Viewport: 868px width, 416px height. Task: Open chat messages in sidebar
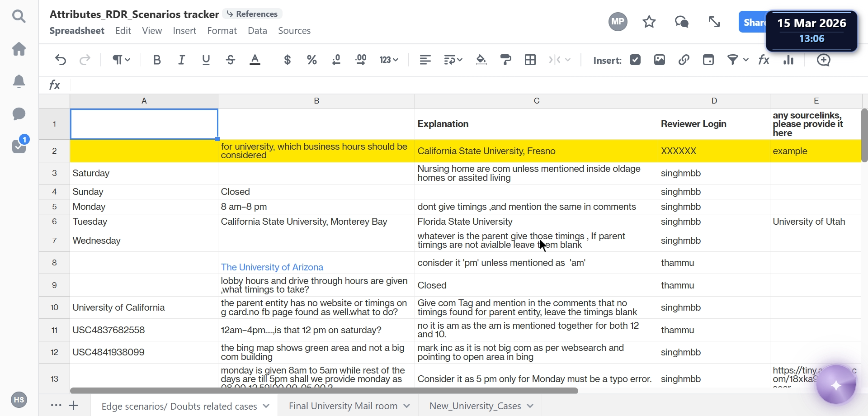tap(19, 114)
